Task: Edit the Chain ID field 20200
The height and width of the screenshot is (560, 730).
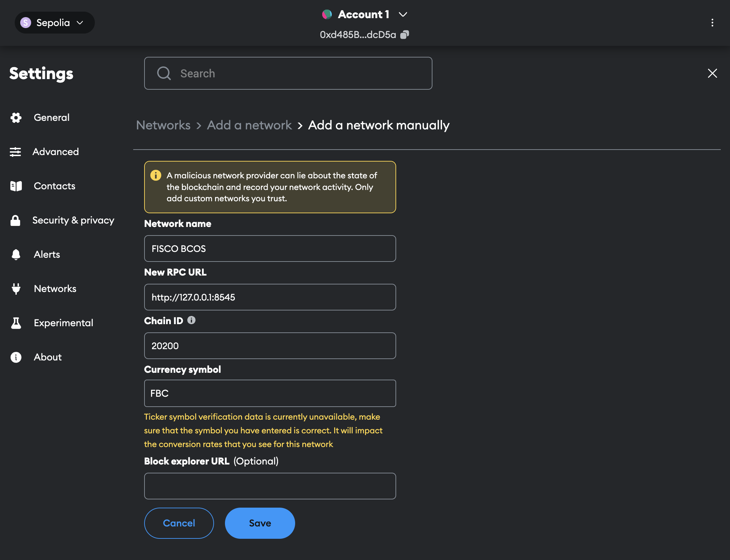Action: tap(270, 346)
